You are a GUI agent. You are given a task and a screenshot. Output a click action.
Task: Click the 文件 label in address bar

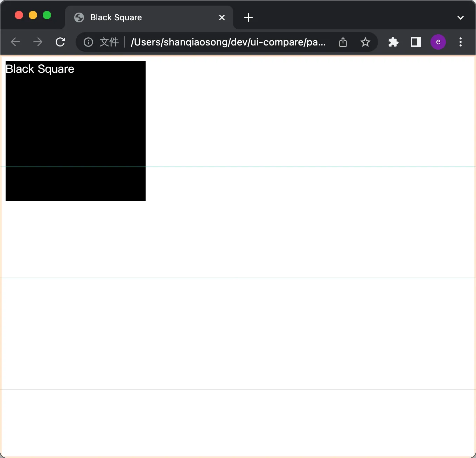pos(109,42)
